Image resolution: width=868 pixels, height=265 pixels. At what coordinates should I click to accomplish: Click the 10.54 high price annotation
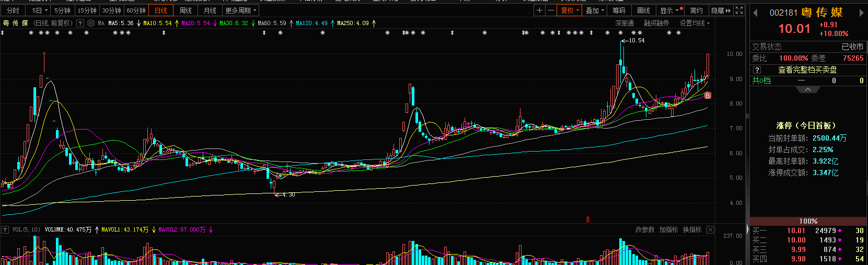point(636,40)
